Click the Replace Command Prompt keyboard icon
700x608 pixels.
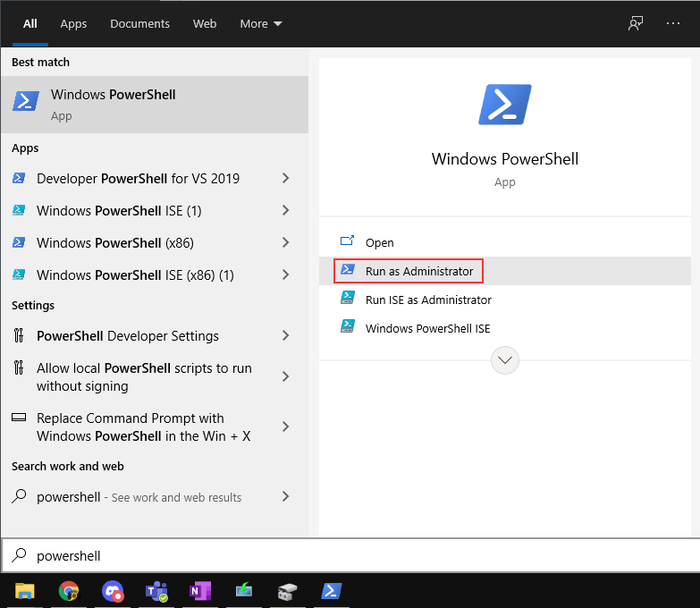(19, 418)
